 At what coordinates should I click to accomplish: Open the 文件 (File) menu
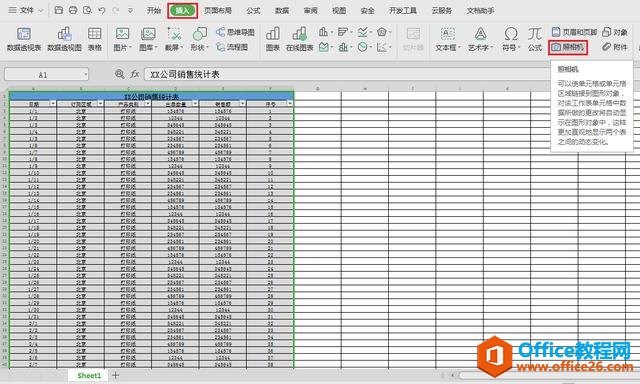(26, 10)
